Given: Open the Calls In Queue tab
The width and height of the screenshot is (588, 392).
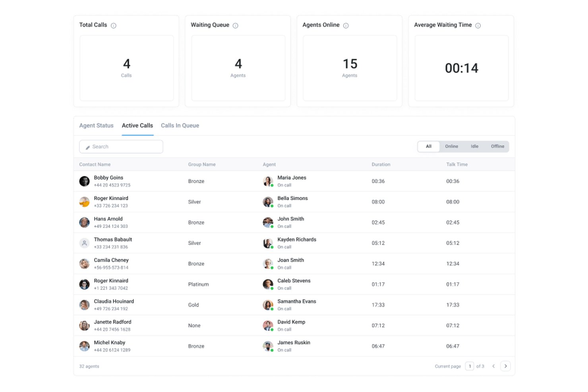Looking at the screenshot, I should (x=180, y=126).
